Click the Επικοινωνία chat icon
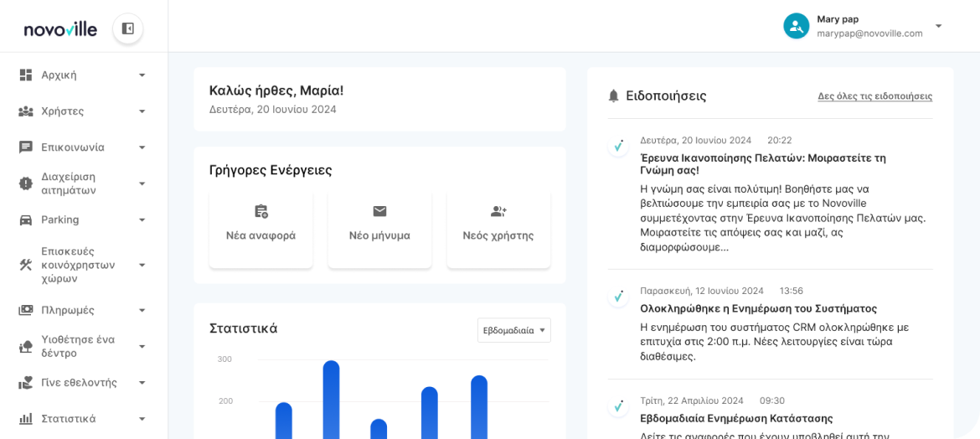 click(26, 147)
